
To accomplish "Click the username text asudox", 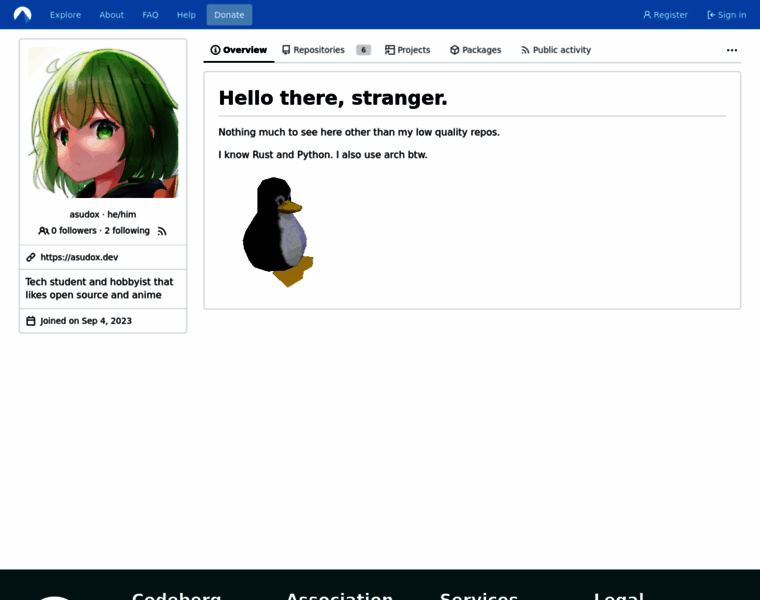I will click(x=84, y=214).
